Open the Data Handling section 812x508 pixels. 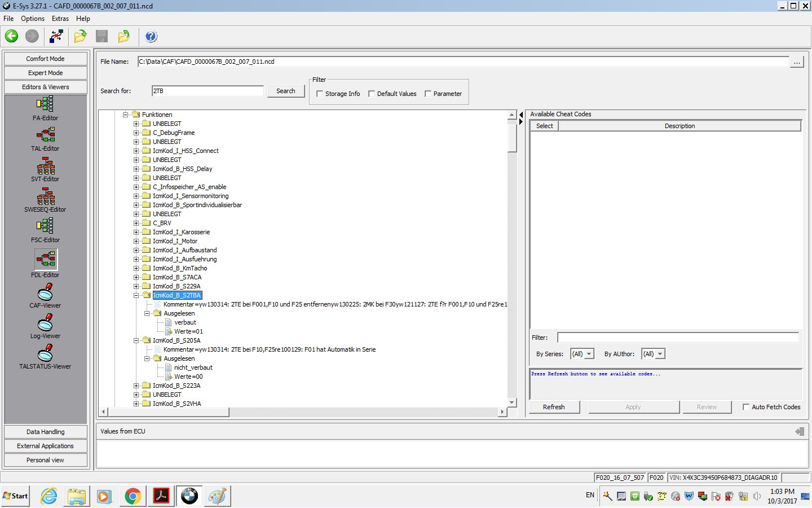click(x=46, y=432)
